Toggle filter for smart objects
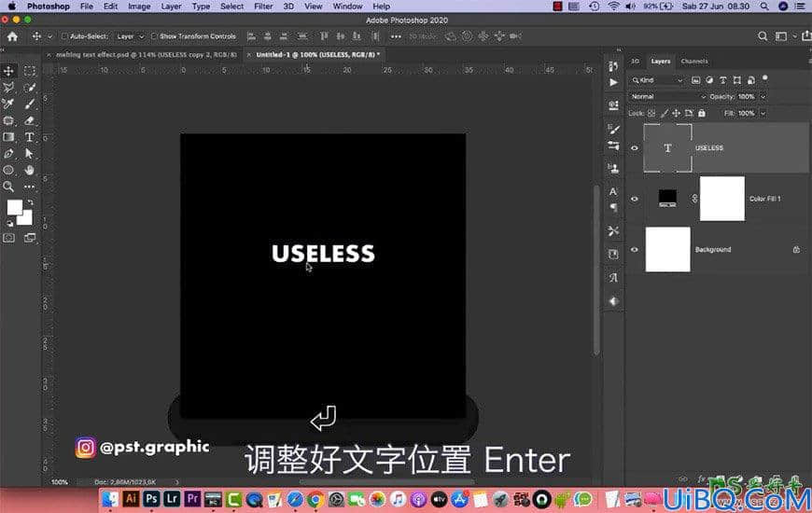812x513 pixels. (x=751, y=80)
